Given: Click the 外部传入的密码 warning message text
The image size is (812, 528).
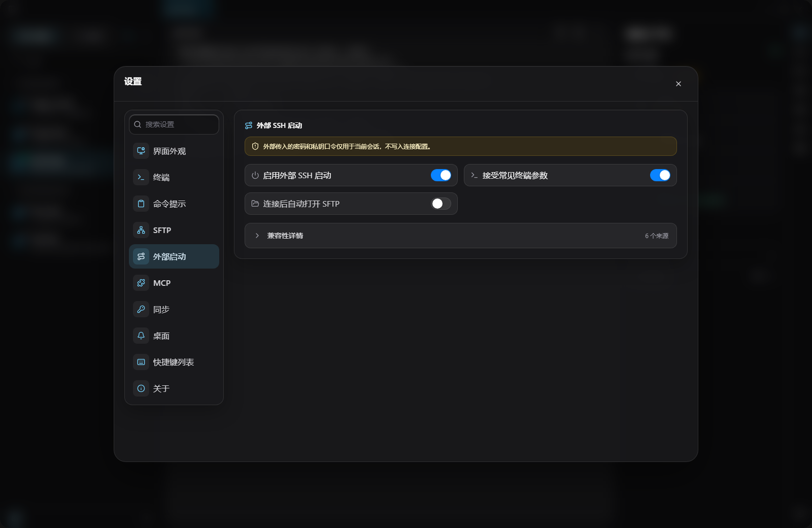Looking at the screenshot, I should [x=347, y=146].
